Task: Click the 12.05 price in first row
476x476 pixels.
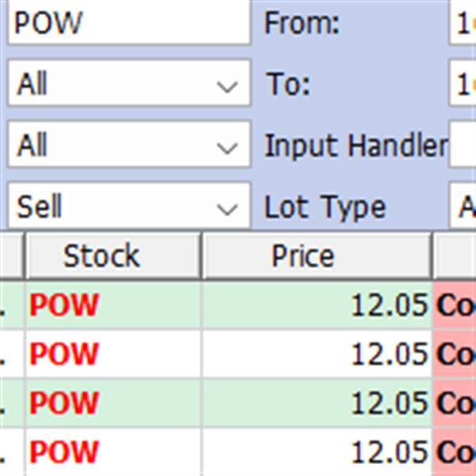Action: coord(389,305)
